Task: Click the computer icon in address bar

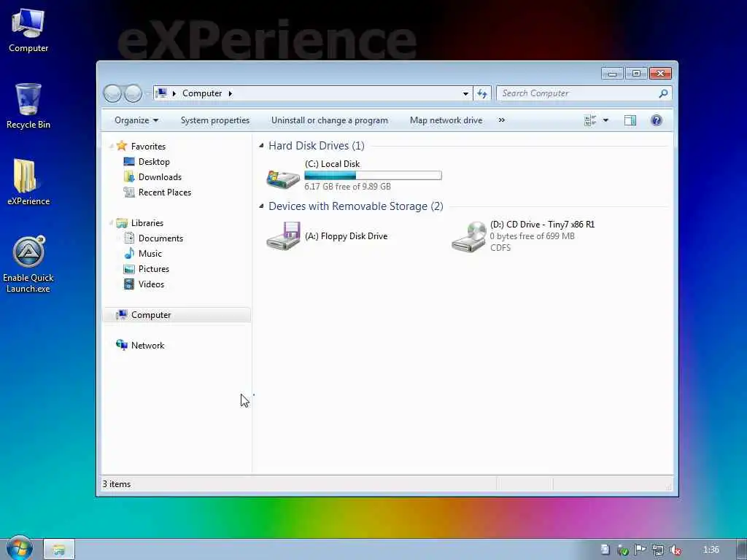Action: pos(161,93)
